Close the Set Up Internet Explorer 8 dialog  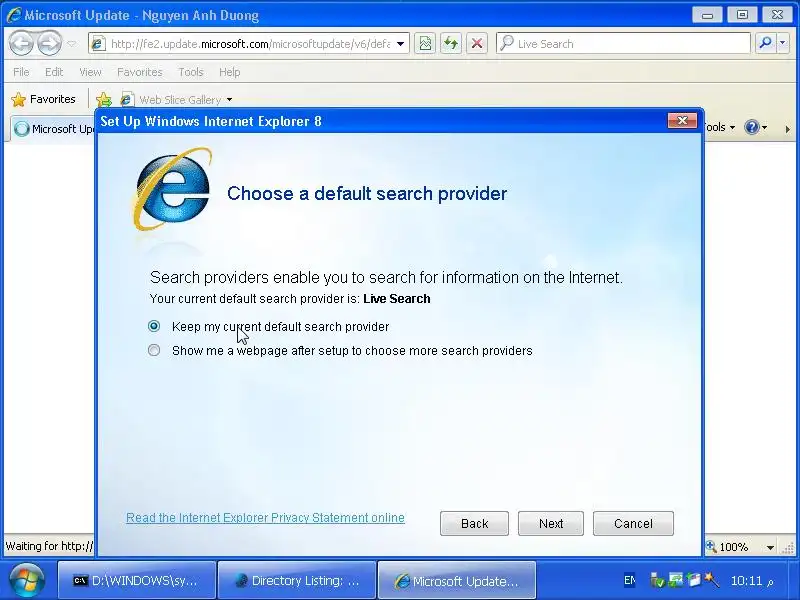[682, 120]
